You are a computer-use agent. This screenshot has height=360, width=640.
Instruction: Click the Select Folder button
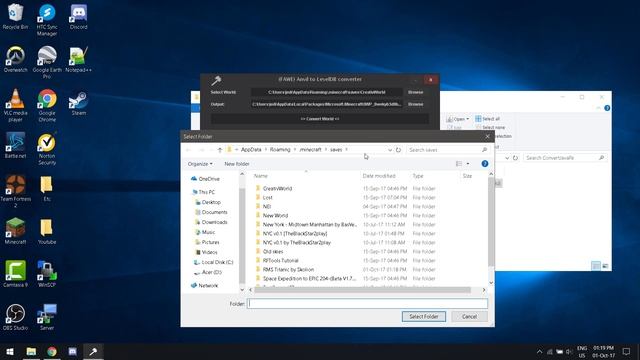pyautogui.click(x=424, y=316)
